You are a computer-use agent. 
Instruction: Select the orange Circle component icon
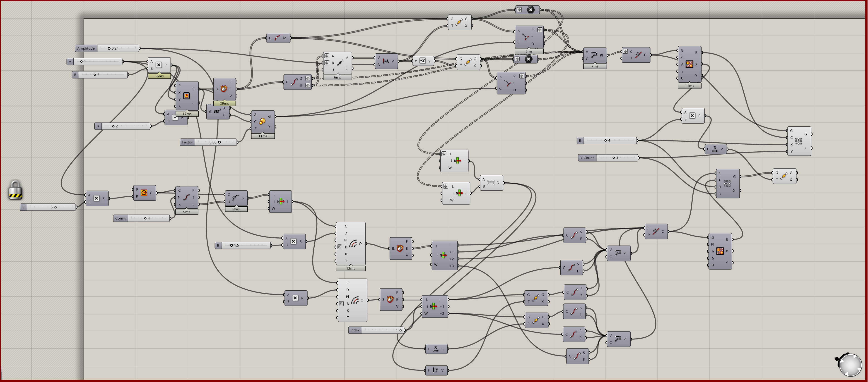[144, 193]
